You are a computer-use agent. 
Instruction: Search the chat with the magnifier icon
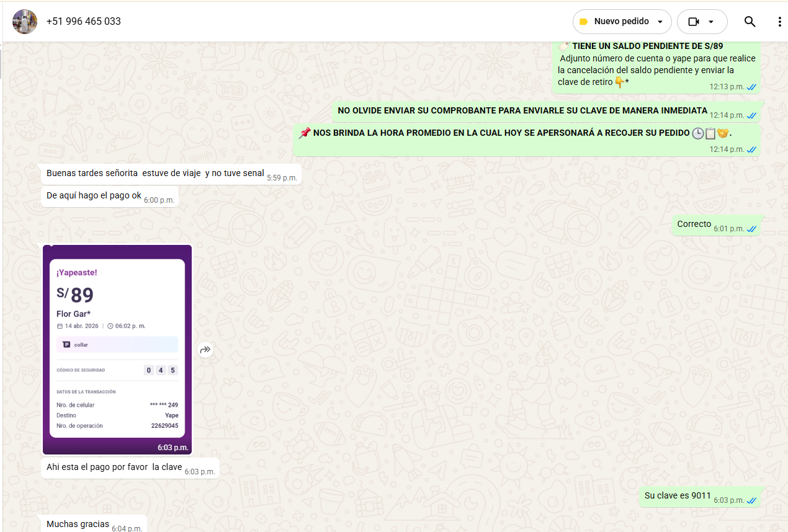pyautogui.click(x=750, y=22)
